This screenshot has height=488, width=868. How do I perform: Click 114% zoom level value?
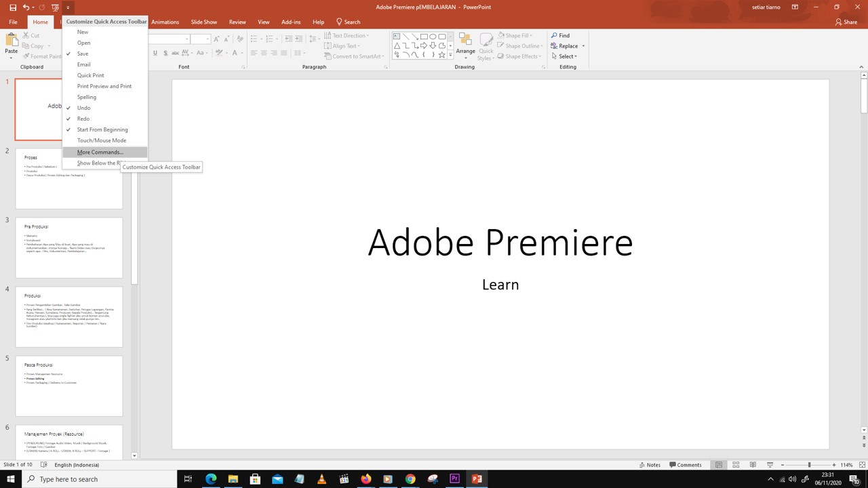click(x=846, y=465)
